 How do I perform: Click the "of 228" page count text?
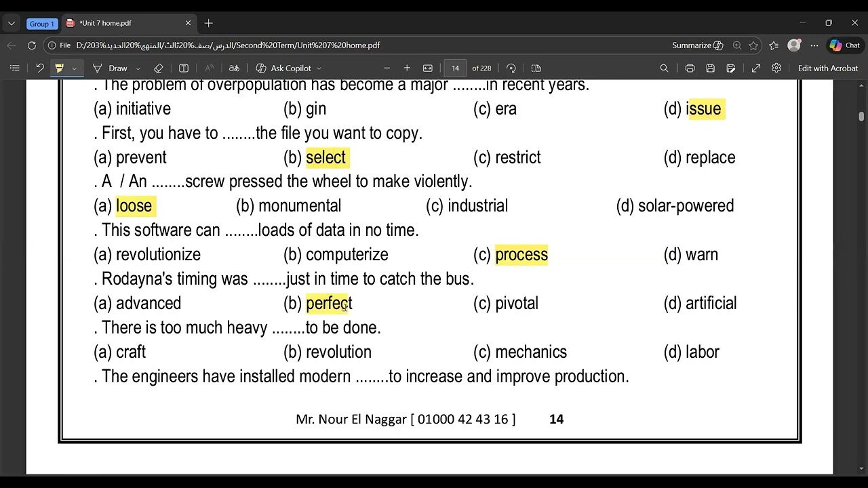pos(481,68)
